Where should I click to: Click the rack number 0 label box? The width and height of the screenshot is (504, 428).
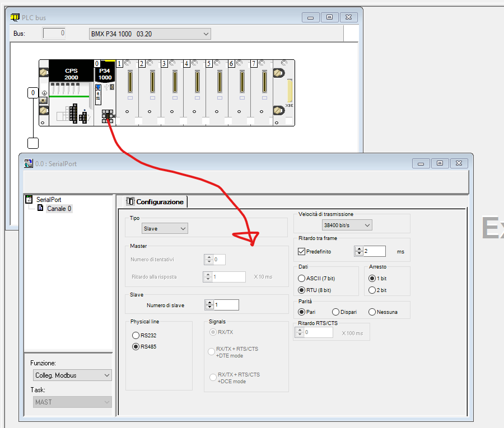click(x=33, y=92)
